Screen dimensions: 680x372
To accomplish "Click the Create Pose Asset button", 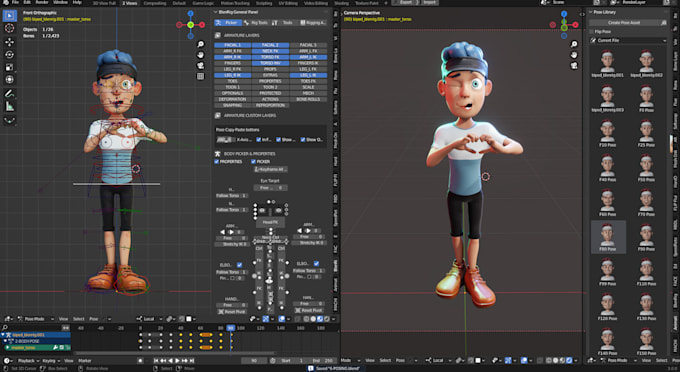I will (x=624, y=23).
